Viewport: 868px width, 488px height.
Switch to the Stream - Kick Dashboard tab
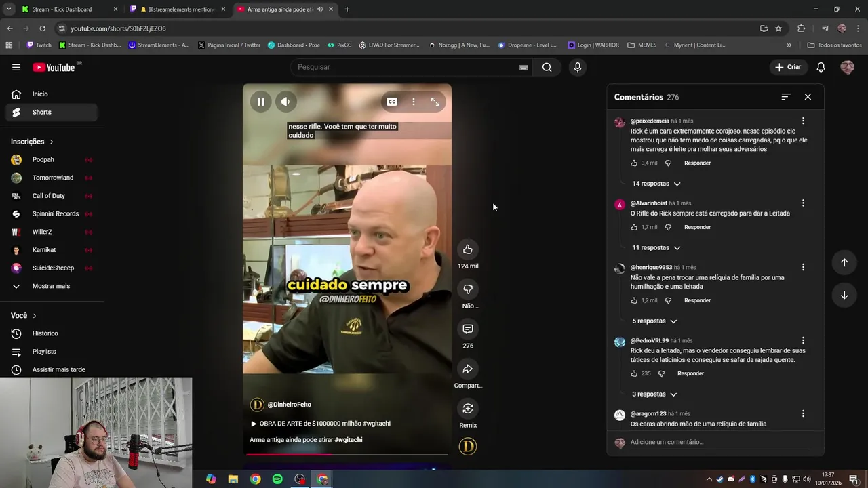tap(70, 9)
